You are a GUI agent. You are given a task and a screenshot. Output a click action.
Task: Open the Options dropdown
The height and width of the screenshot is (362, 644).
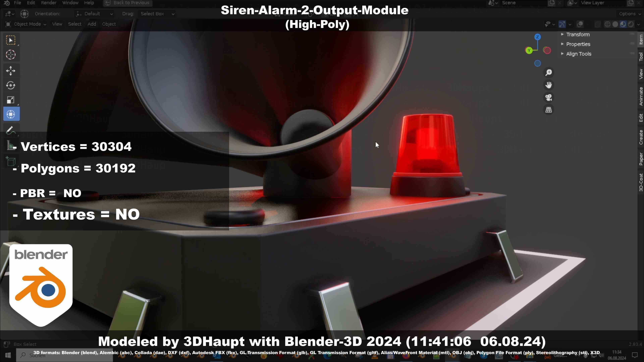coord(629,14)
